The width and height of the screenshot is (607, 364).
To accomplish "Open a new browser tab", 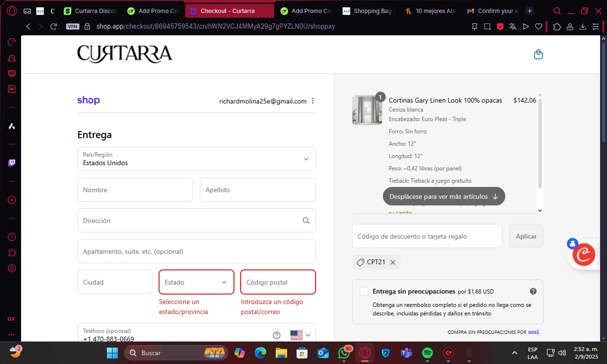I will [530, 11].
